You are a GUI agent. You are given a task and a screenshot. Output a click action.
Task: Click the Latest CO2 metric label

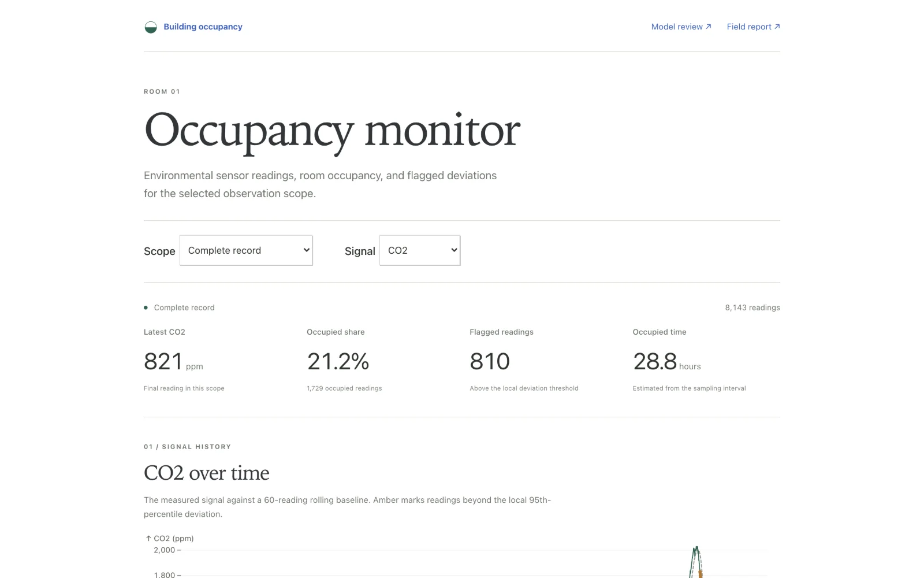(165, 332)
